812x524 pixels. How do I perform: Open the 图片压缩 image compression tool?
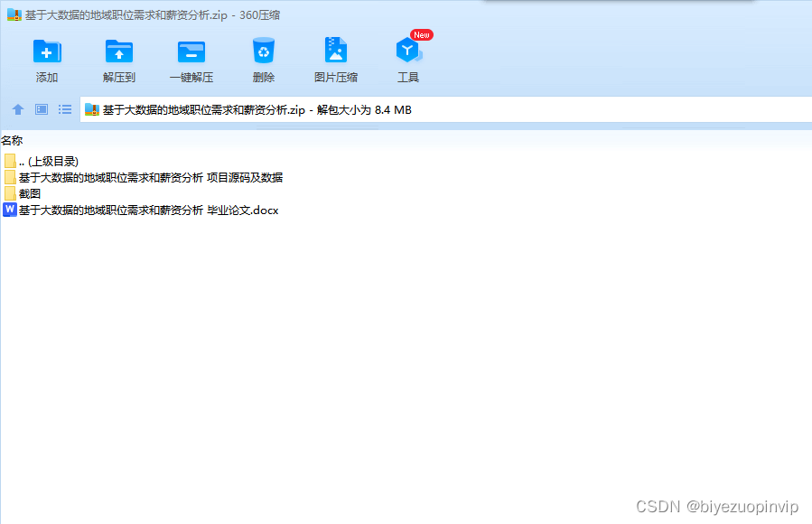[x=335, y=56]
